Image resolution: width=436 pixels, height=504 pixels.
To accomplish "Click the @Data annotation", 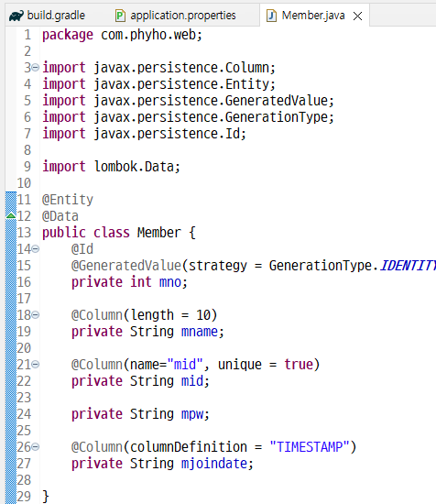I will [x=60, y=216].
